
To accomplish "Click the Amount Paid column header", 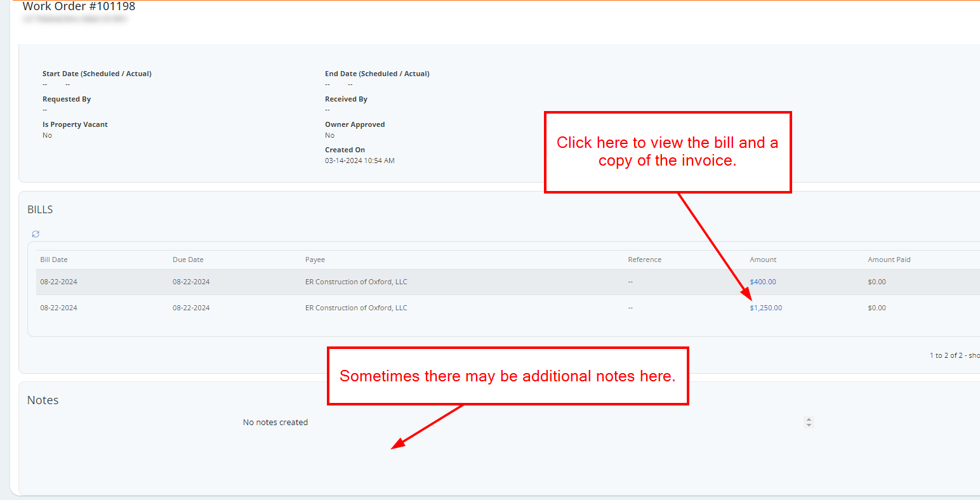I will [889, 260].
